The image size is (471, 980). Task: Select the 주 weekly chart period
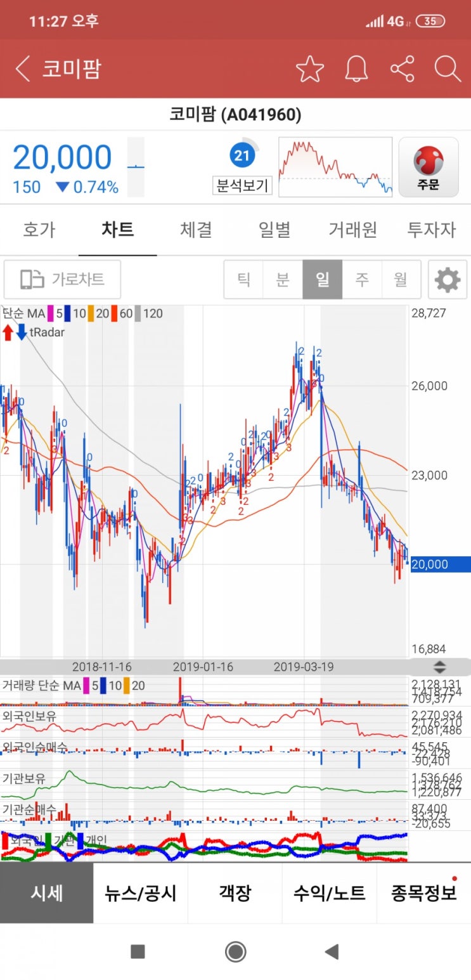pos(362,279)
